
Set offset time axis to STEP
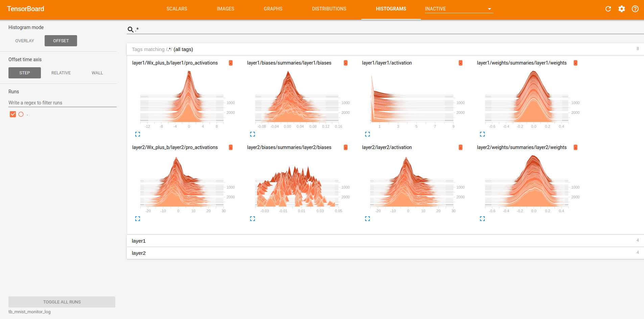25,73
